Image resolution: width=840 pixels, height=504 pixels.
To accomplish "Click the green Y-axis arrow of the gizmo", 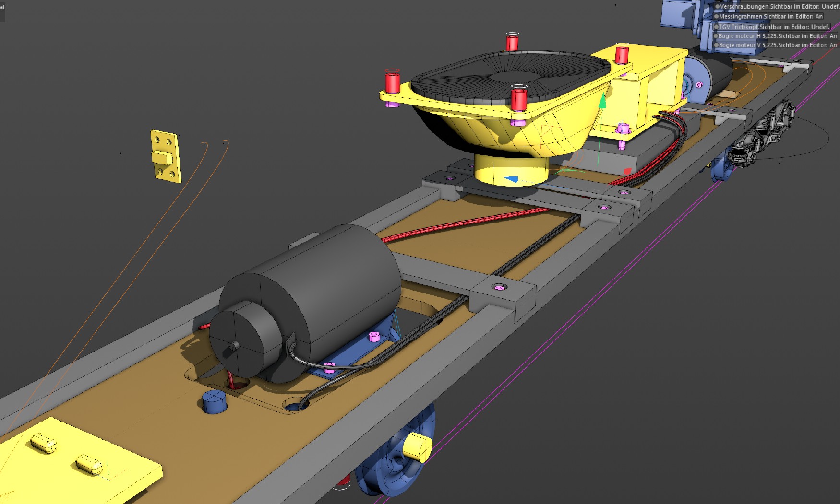I will click(x=602, y=102).
